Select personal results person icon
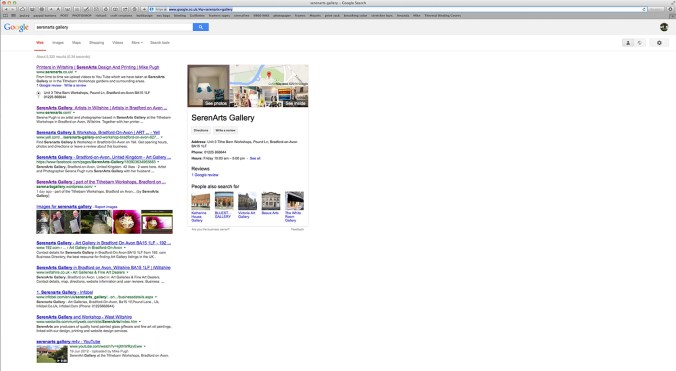 pyautogui.click(x=628, y=43)
